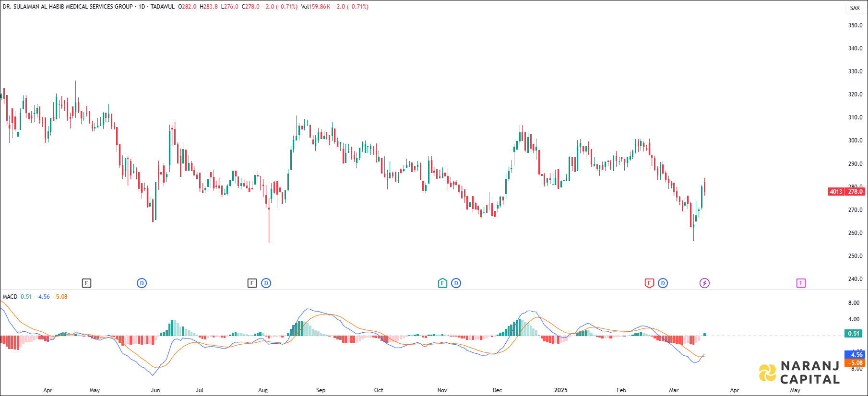This screenshot has height=396, width=868.
Task: Click the orange −5.08 signal axis label
Action: tap(855, 363)
